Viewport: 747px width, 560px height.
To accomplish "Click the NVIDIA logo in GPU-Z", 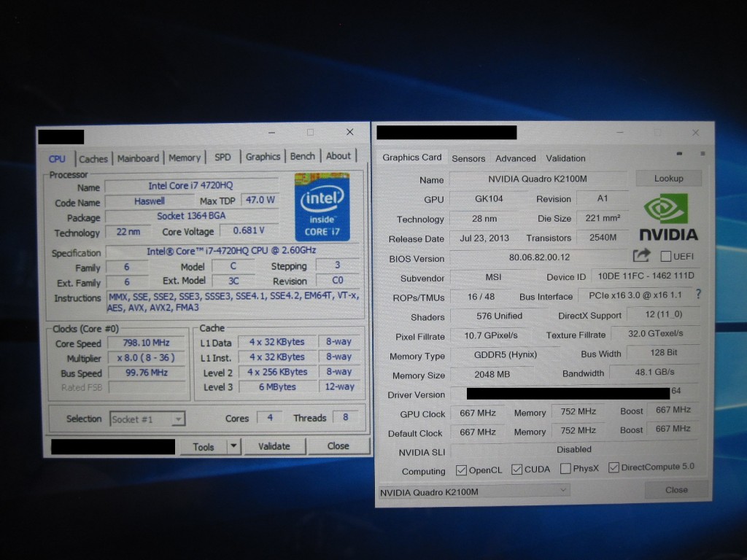I will [668, 217].
